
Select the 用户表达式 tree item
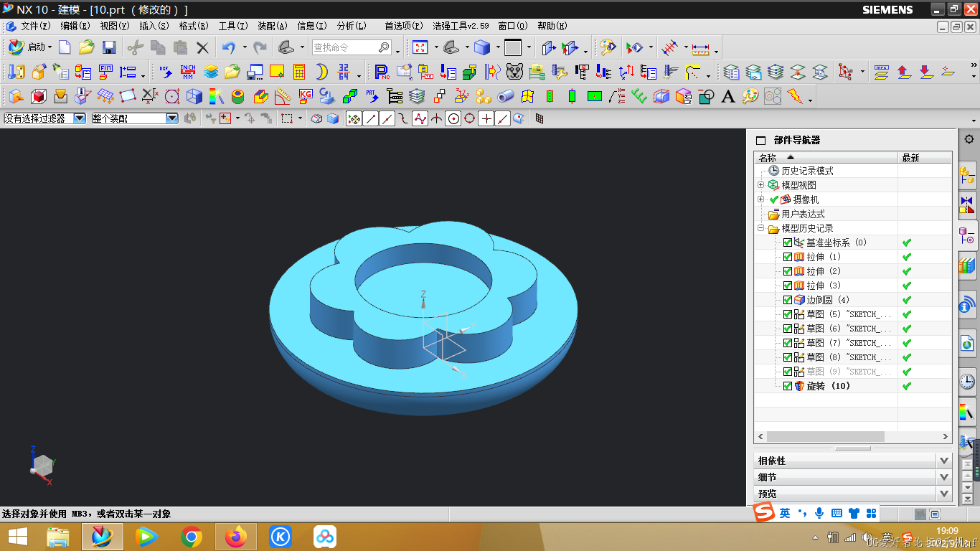point(803,214)
